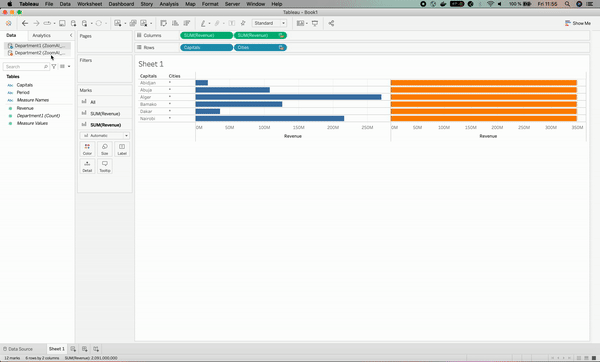Click sort ascending toolbar icon
The image size is (600, 362).
tap(175, 23)
